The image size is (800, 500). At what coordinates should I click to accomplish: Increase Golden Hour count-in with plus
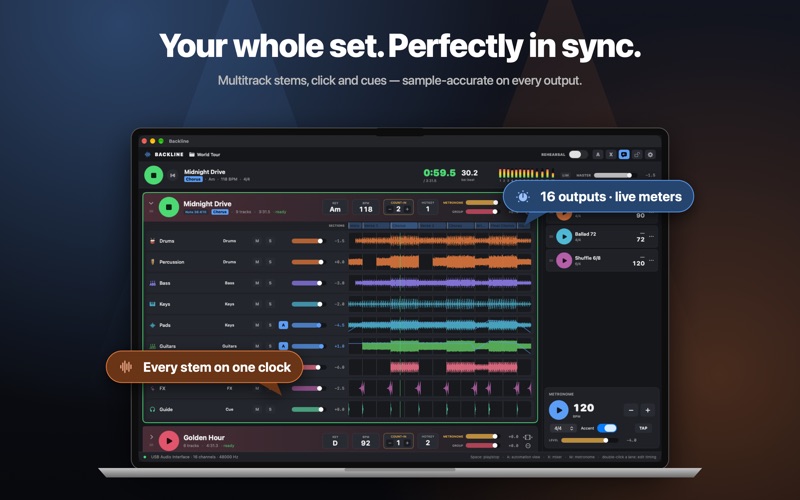407,443
